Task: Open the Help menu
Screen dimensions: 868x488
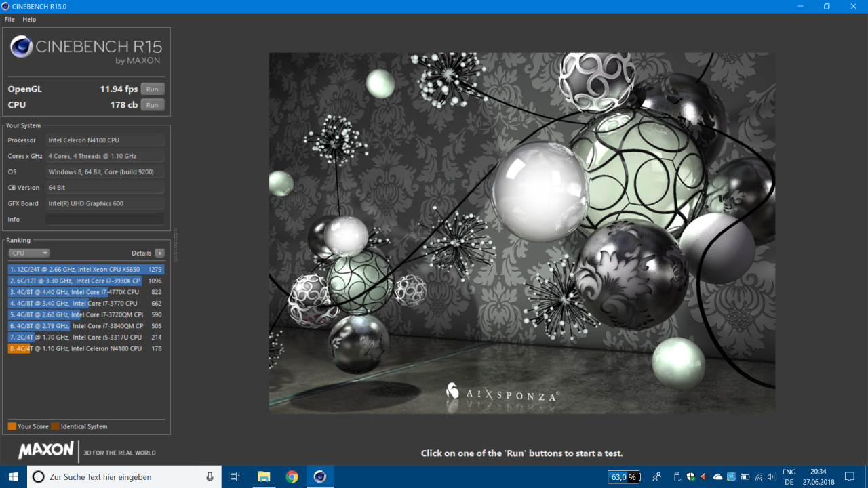Action: pos(29,20)
